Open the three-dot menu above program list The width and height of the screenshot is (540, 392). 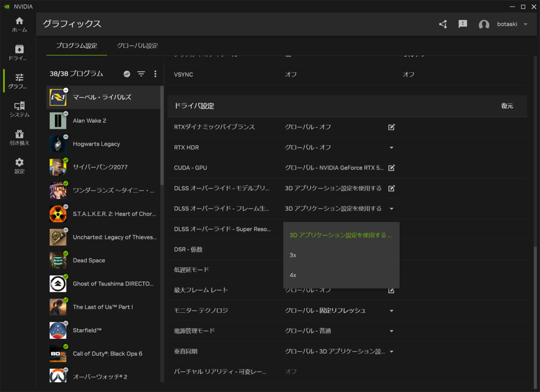(x=155, y=74)
